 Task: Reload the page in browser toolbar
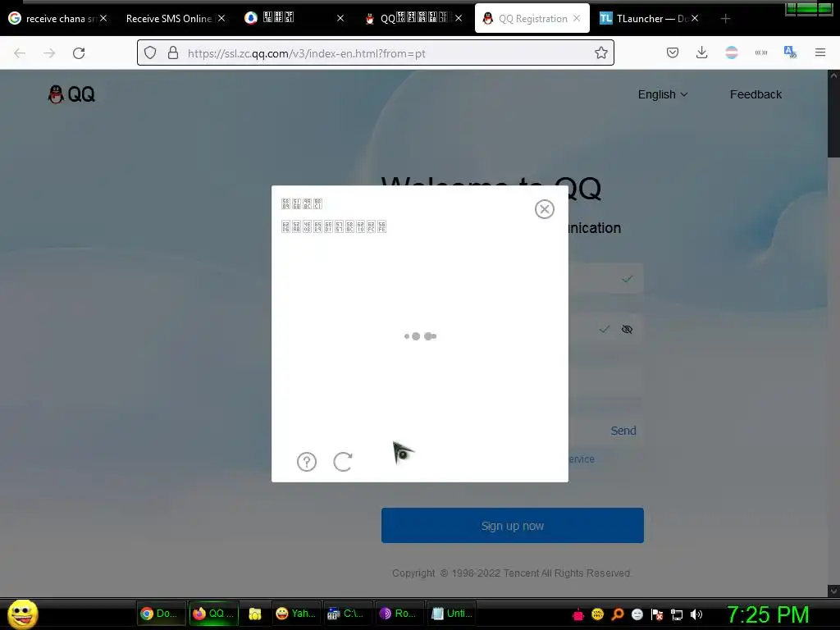click(79, 53)
